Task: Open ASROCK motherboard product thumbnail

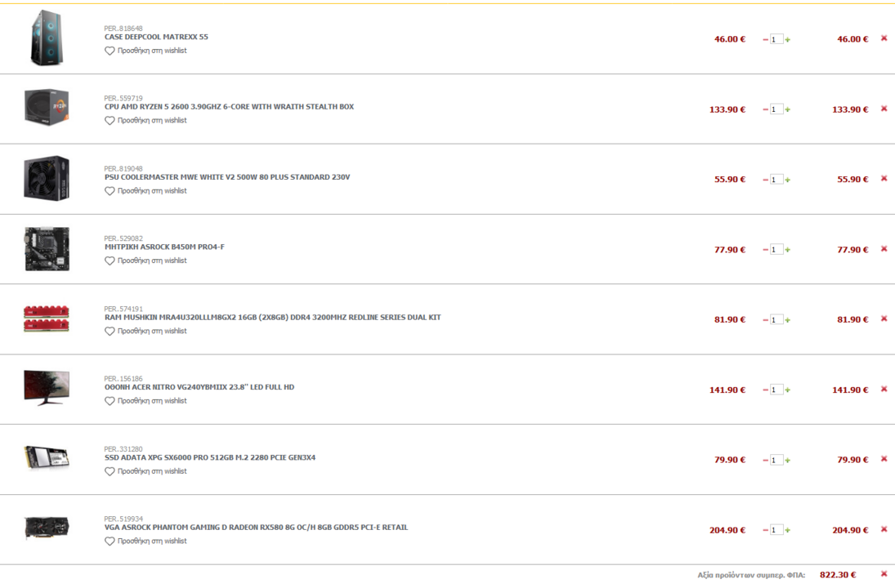Action: [47, 248]
